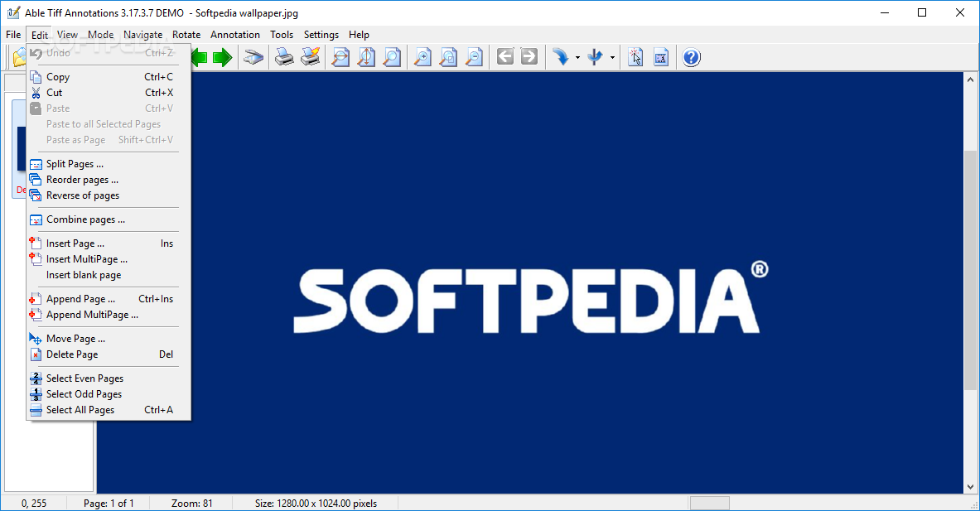Image resolution: width=980 pixels, height=511 pixels.
Task: Click the green next page arrow
Action: [222, 58]
